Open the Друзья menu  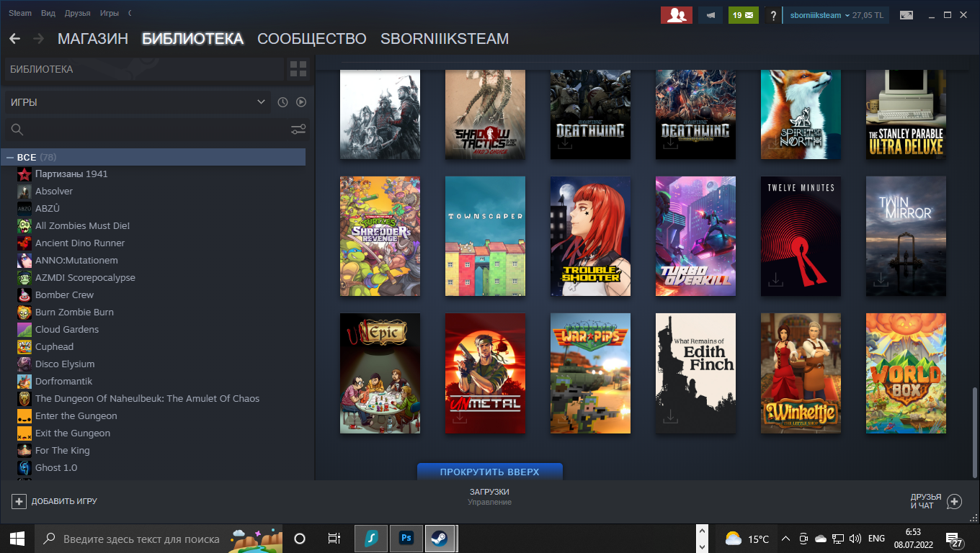coord(77,13)
